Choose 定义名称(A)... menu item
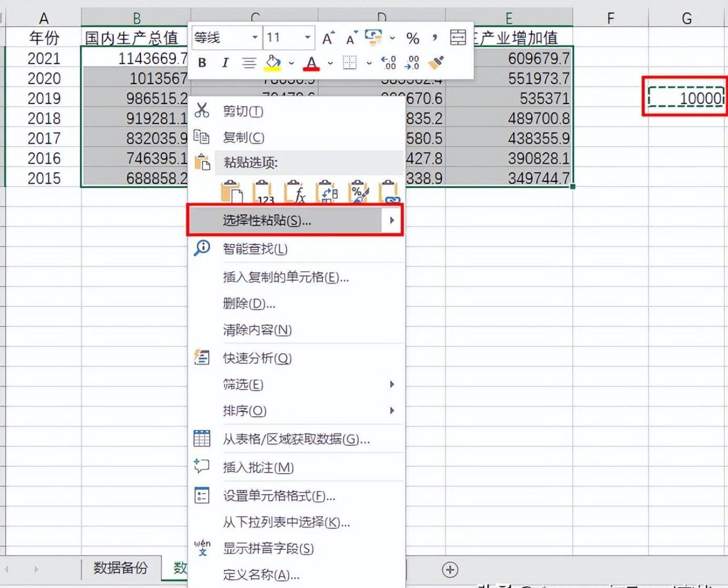The width and height of the screenshot is (728, 588). (296, 574)
